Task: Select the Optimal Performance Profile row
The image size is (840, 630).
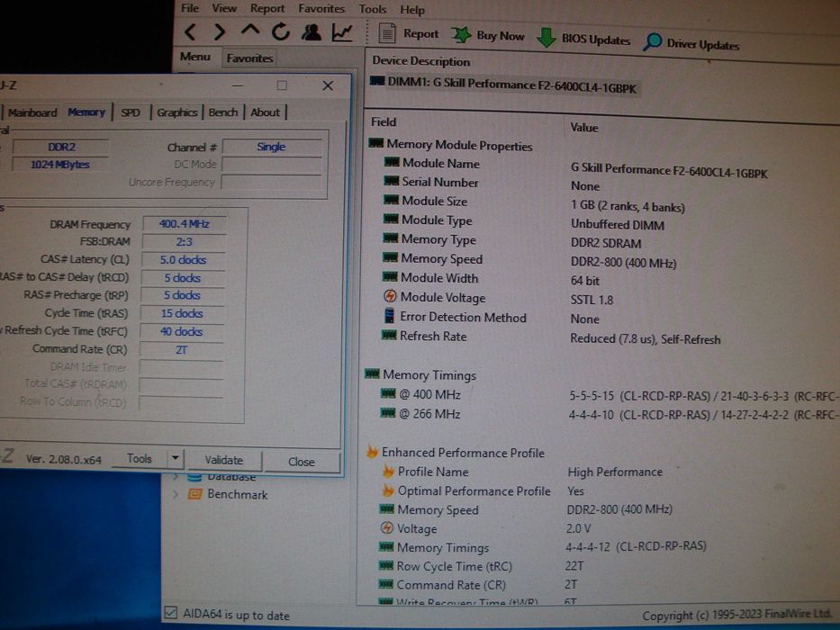Action: [481, 490]
